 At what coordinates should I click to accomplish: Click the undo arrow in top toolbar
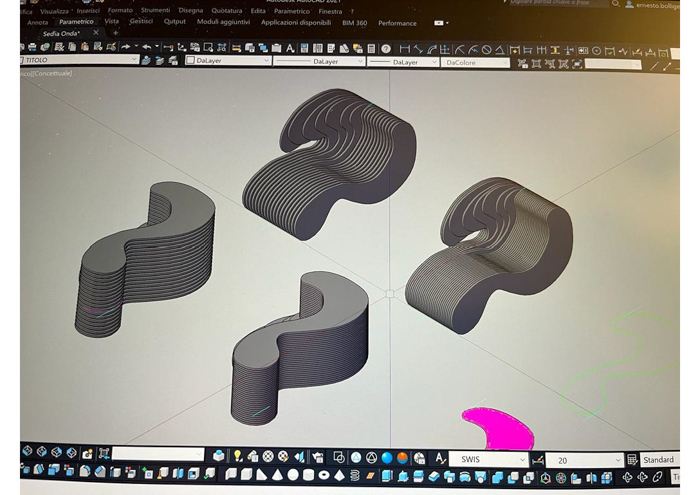(x=147, y=47)
